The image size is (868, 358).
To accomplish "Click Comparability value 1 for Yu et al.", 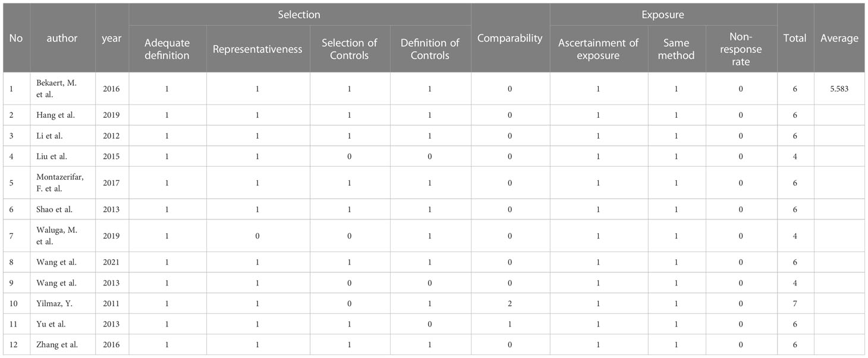I will [x=510, y=324].
